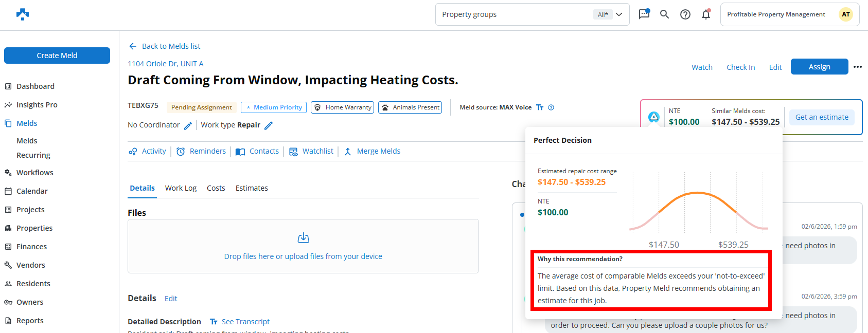
Task: Click the Get an estimate button
Action: coord(821,117)
